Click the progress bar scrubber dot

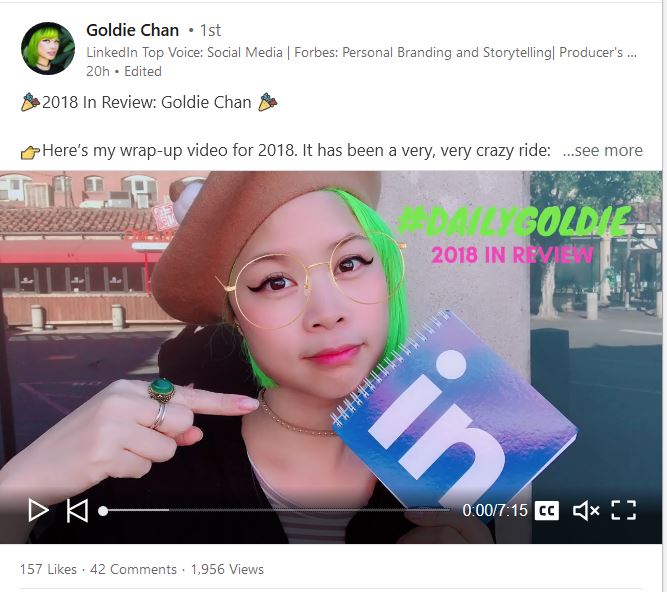point(103,511)
